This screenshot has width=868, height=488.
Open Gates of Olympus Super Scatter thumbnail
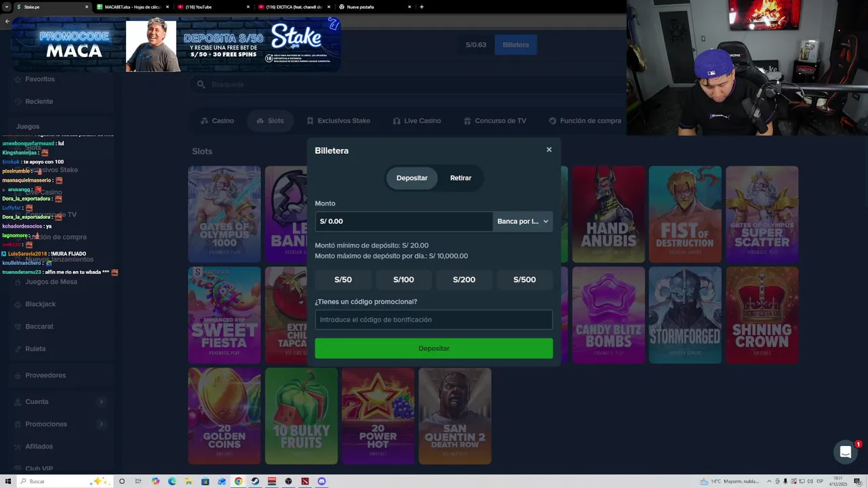(762, 214)
